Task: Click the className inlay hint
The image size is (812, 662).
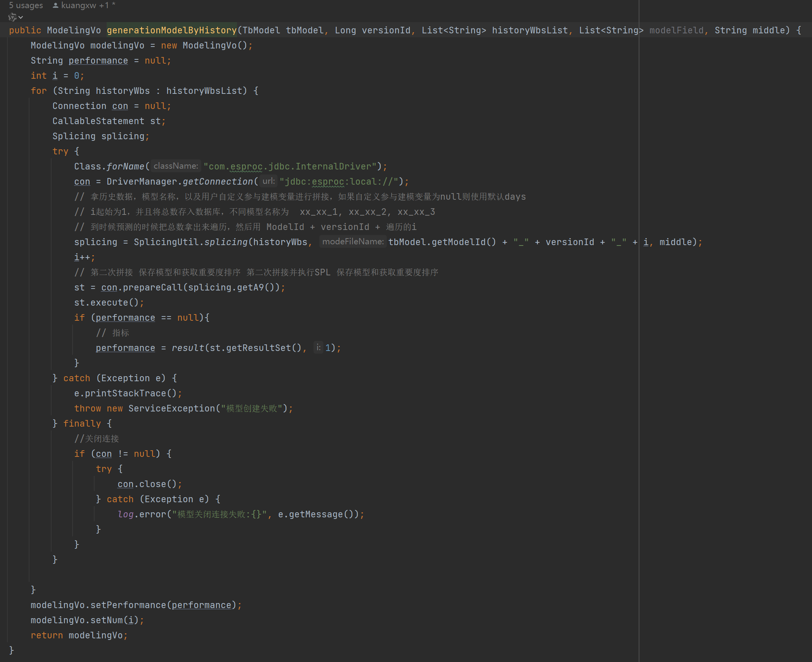Action: (x=176, y=166)
